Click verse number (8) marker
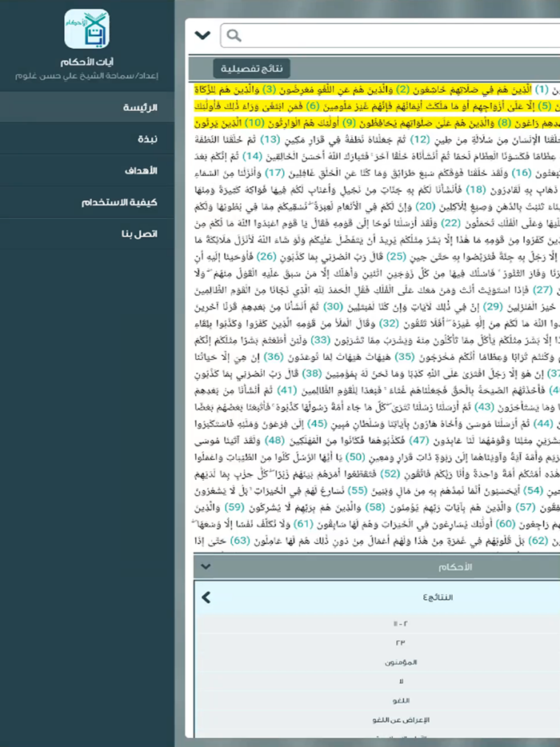The width and height of the screenshot is (560, 747). point(504,123)
